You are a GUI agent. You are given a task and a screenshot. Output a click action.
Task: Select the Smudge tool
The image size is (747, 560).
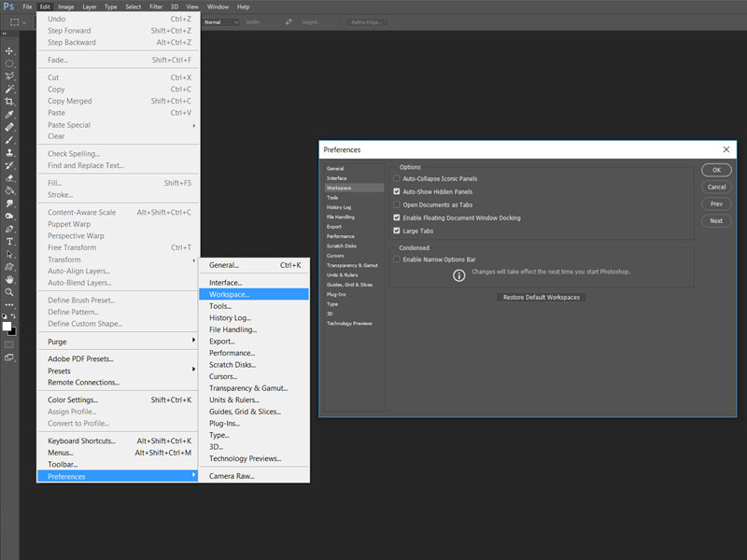pyautogui.click(x=9, y=203)
